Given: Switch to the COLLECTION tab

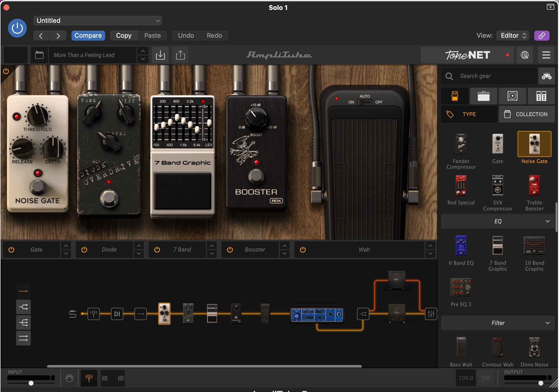Looking at the screenshot, I should point(527,114).
